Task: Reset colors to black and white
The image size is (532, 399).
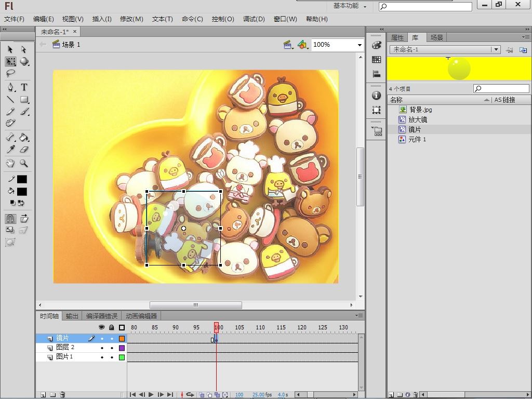Action: click(x=12, y=203)
